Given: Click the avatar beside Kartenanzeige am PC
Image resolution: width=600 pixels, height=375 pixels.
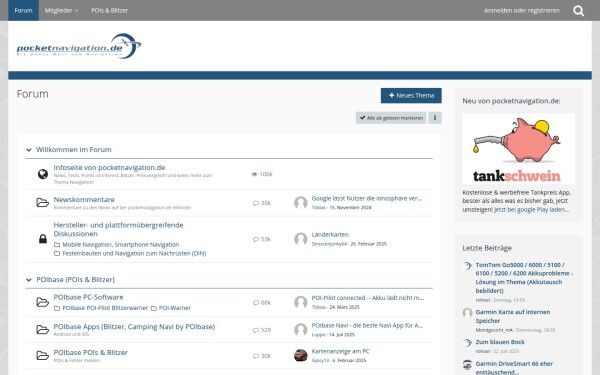Looking at the screenshot, I should point(301,355).
